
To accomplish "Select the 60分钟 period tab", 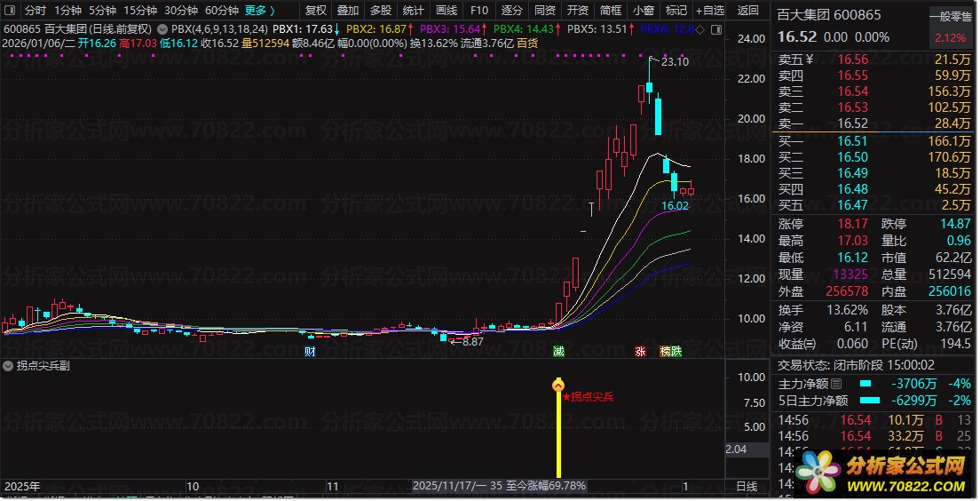I will click(222, 10).
